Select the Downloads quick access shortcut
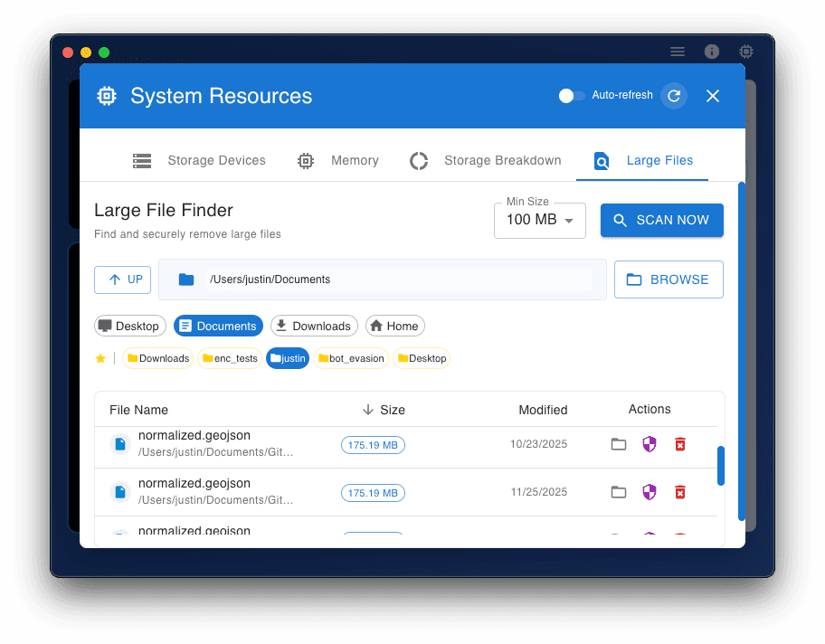Screen dimensions: 825x644 click(314, 326)
